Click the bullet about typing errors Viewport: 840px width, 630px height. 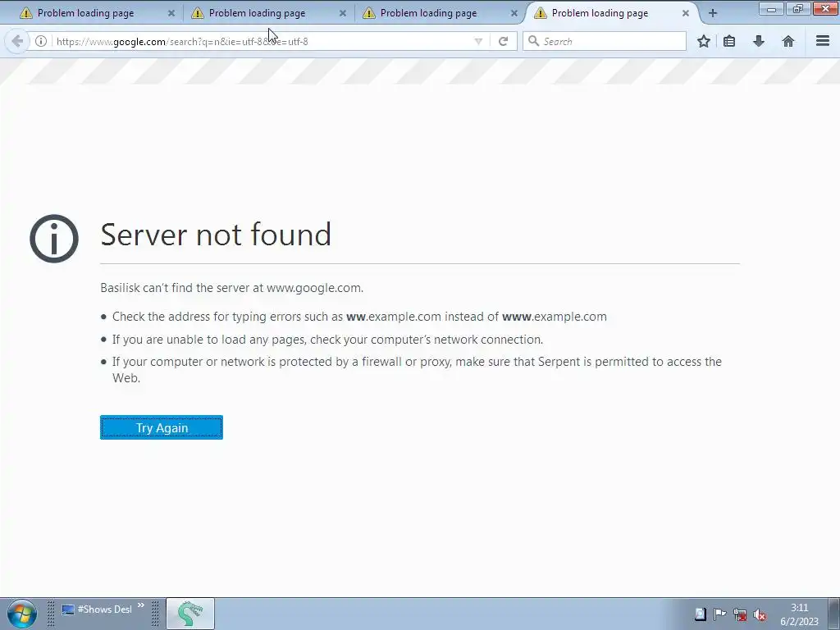(359, 317)
